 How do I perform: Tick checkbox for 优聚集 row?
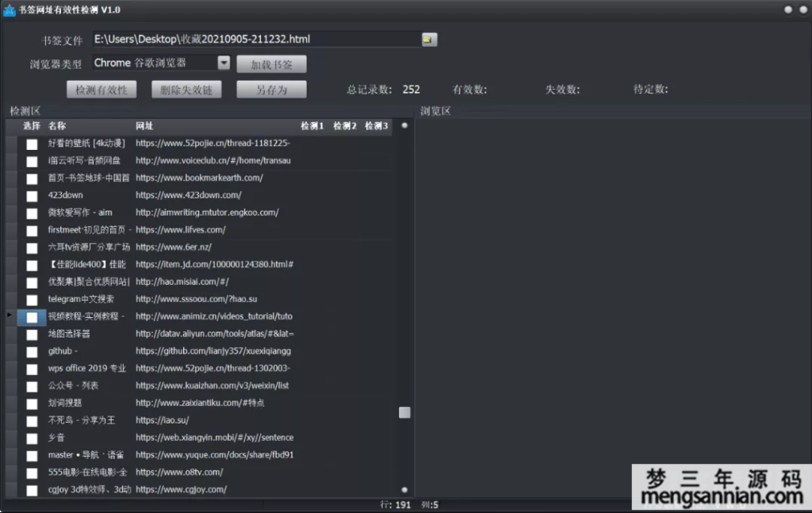[x=32, y=282]
